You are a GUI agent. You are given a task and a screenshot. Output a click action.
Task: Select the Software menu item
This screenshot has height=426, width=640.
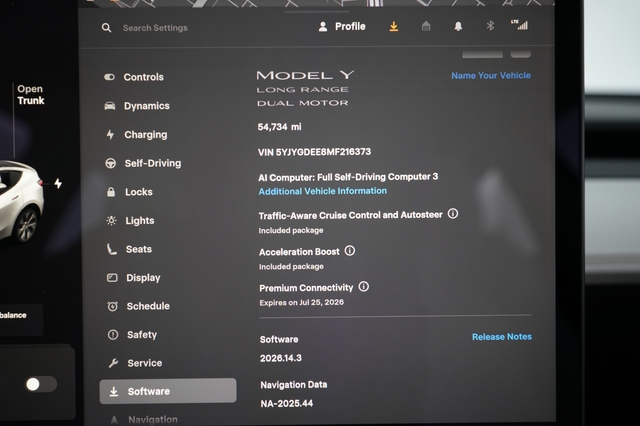point(168,391)
